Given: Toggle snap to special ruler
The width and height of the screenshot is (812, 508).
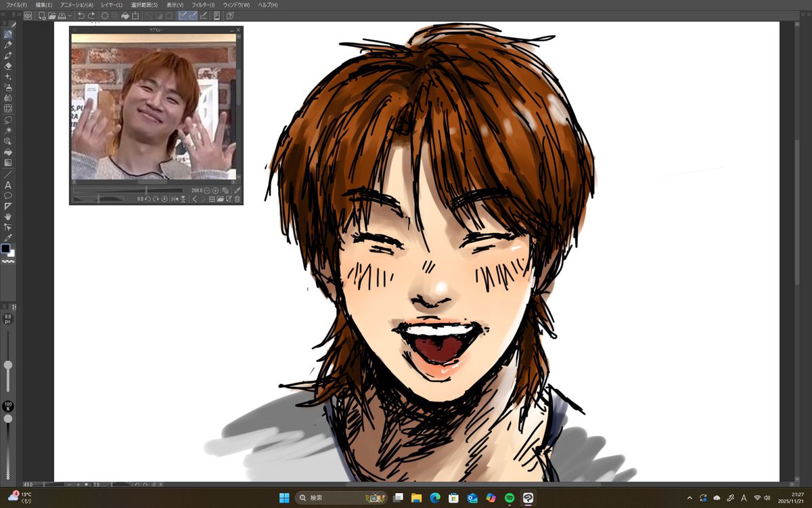Looking at the screenshot, I should point(193,16).
